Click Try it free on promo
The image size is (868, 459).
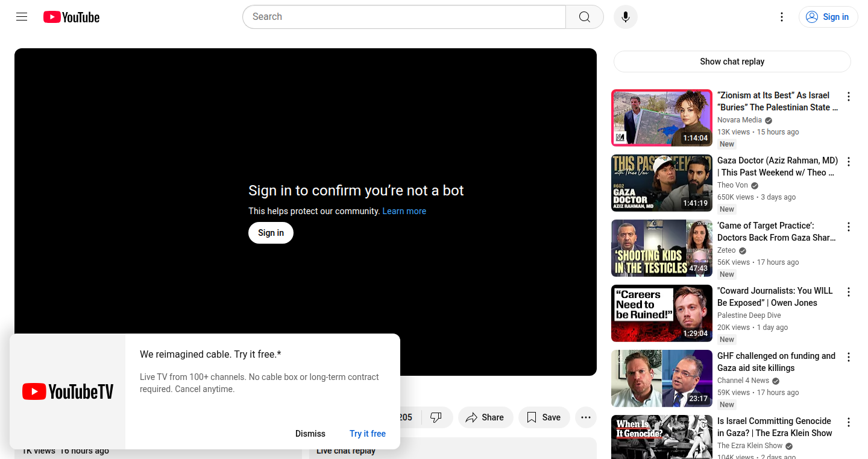point(368,434)
